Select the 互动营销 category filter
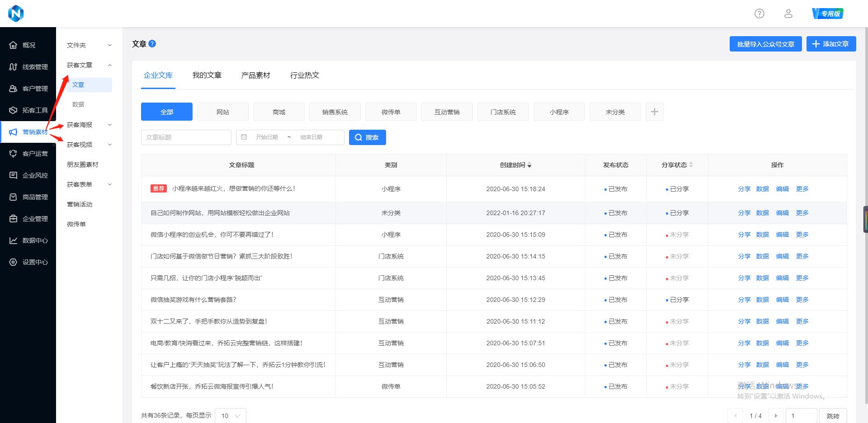Image resolution: width=868 pixels, height=423 pixels. (447, 112)
